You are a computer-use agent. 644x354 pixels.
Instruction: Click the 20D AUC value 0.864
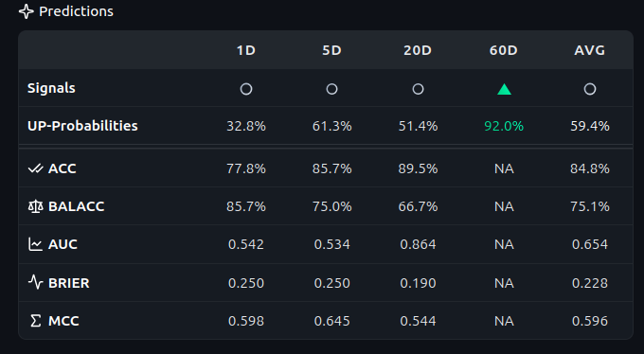[x=418, y=244]
